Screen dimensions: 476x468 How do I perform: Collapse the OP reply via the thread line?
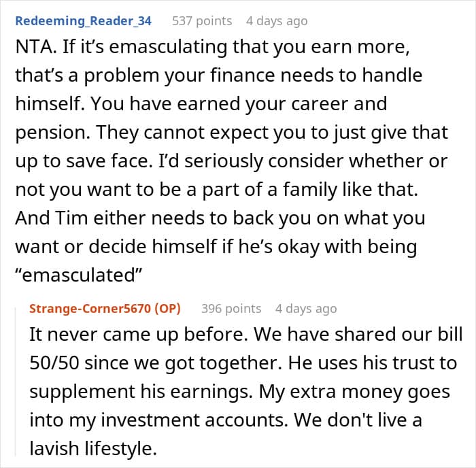click(16, 382)
